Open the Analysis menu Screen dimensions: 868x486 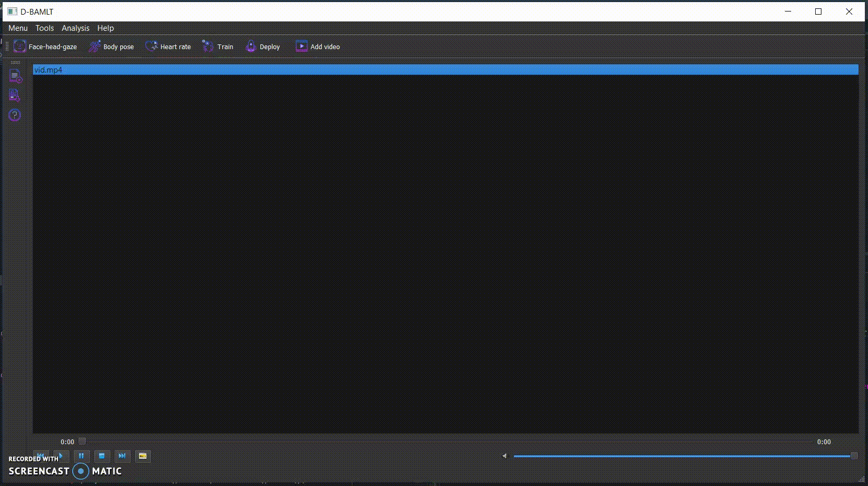75,28
